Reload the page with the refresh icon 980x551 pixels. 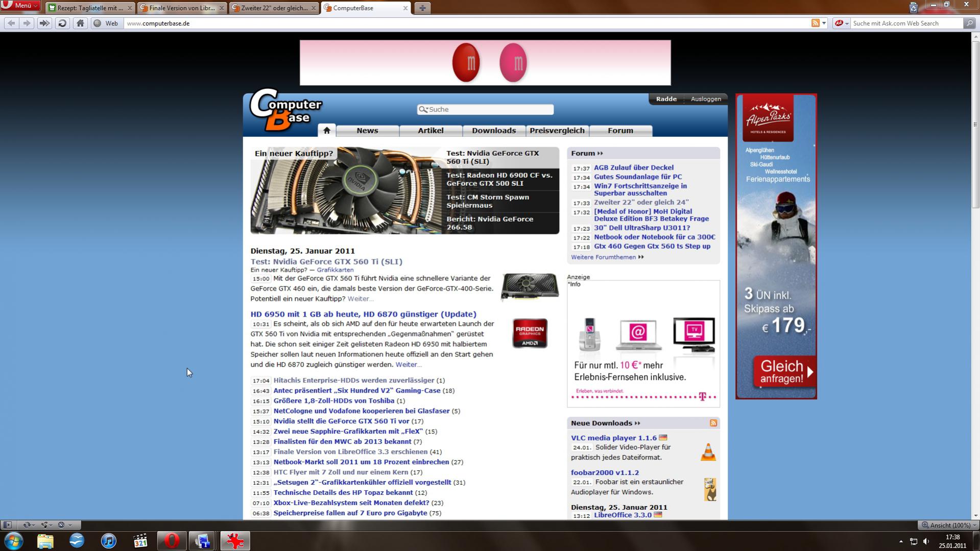pyautogui.click(x=62, y=23)
